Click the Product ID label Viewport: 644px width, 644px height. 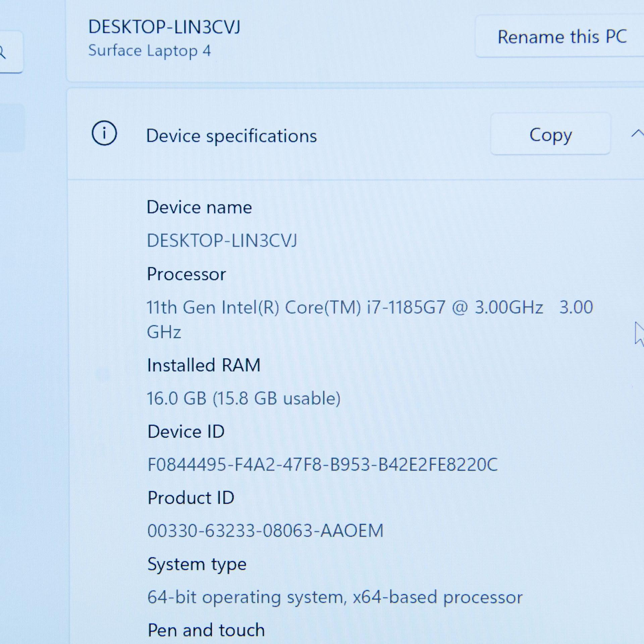coord(191,497)
